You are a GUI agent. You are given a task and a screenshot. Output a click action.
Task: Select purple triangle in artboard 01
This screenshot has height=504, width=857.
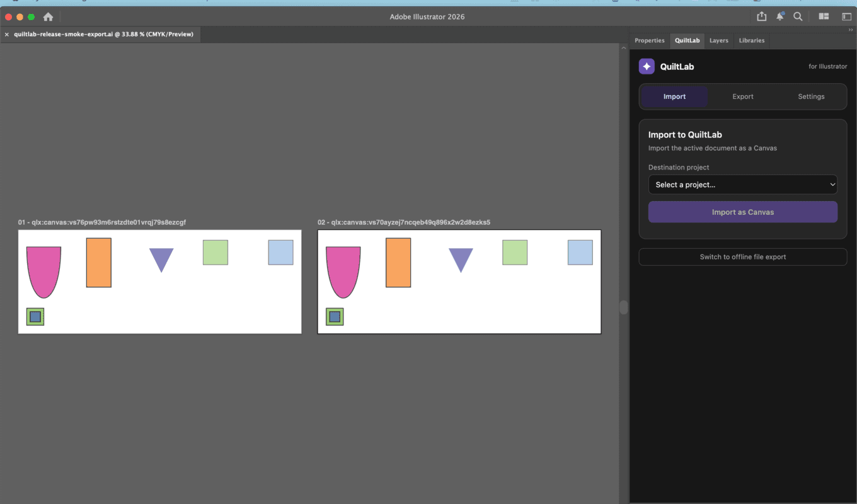[161, 258]
